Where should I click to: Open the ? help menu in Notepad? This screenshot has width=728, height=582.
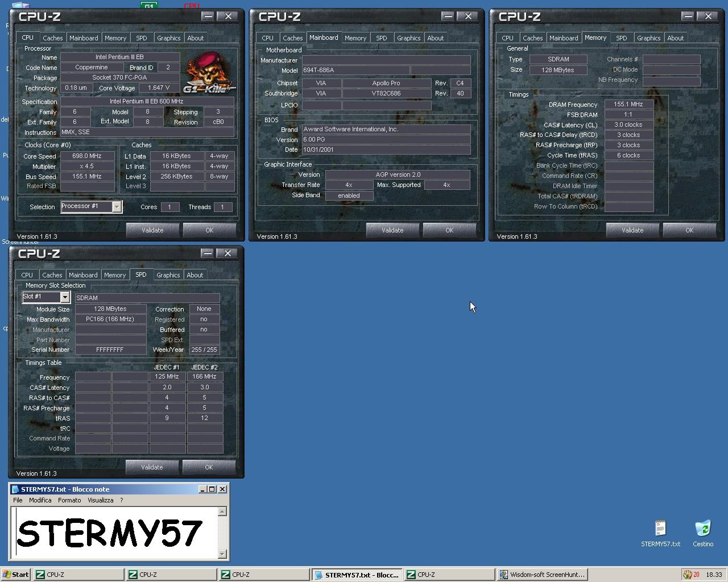[x=121, y=500]
